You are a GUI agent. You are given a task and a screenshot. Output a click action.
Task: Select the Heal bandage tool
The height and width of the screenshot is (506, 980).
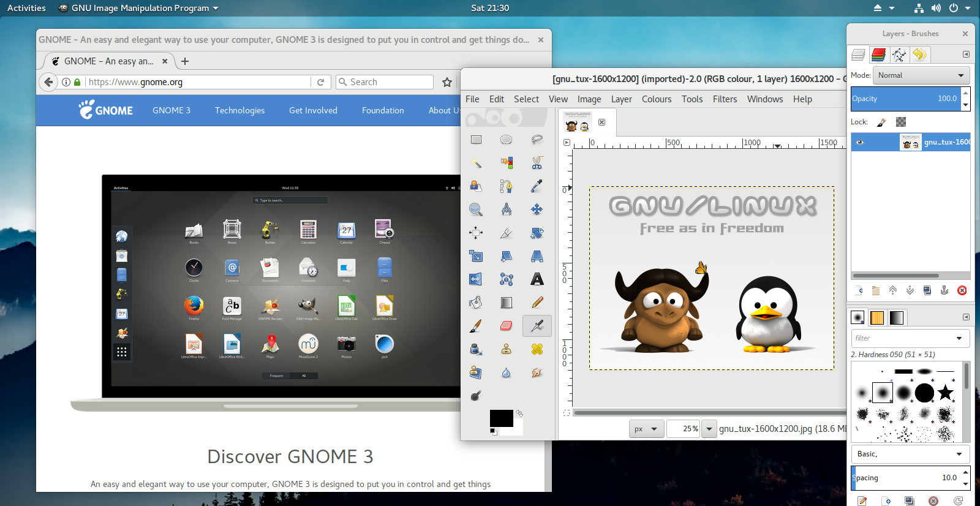pyautogui.click(x=537, y=349)
